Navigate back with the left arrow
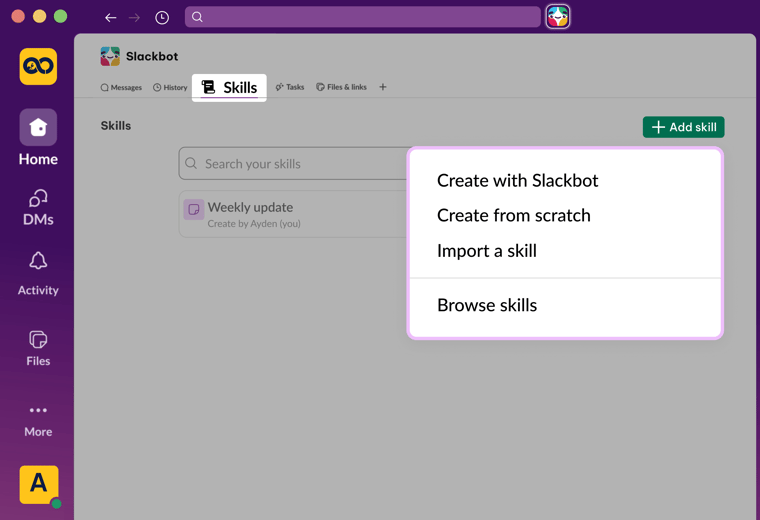The image size is (760, 520). point(111,17)
